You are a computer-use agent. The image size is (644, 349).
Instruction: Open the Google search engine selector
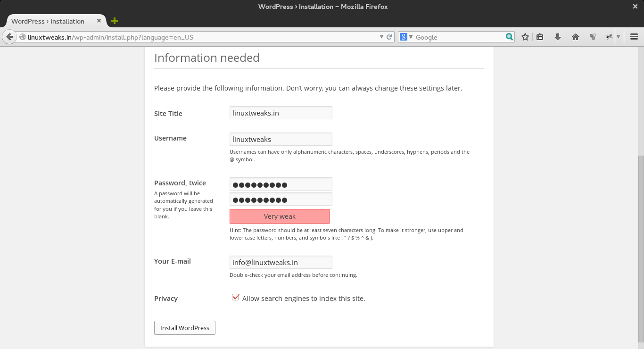point(405,37)
